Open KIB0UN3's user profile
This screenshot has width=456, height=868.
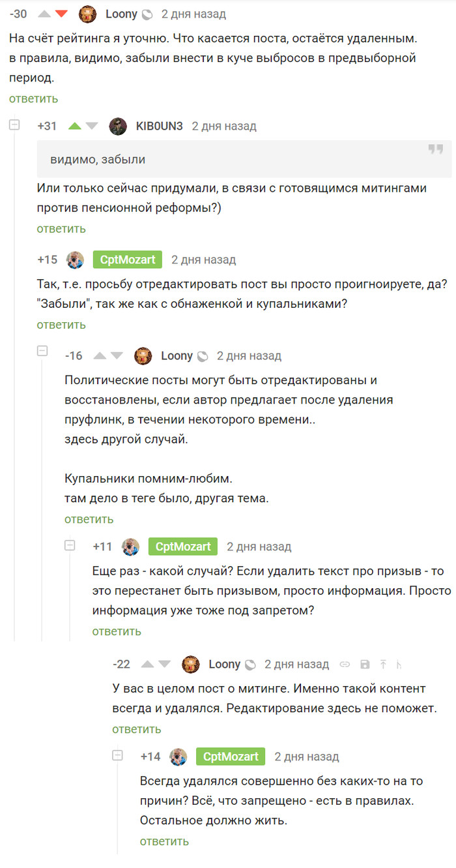tap(159, 126)
